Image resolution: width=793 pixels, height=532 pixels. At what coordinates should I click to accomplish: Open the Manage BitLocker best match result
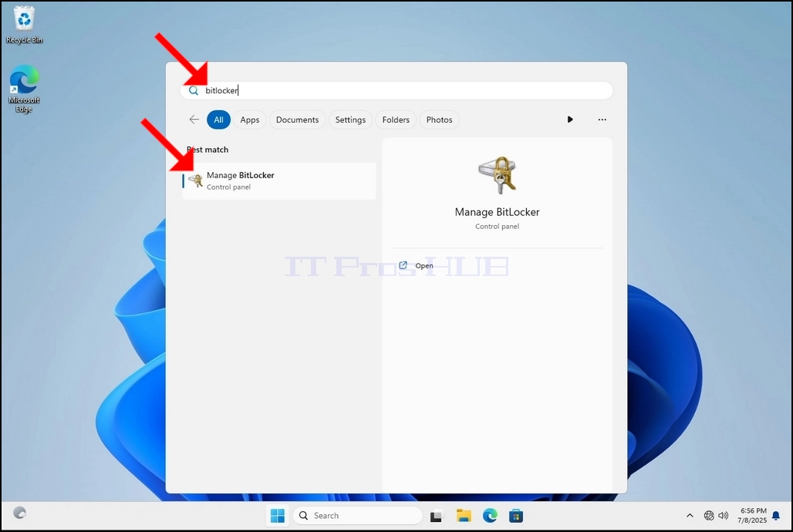279,180
